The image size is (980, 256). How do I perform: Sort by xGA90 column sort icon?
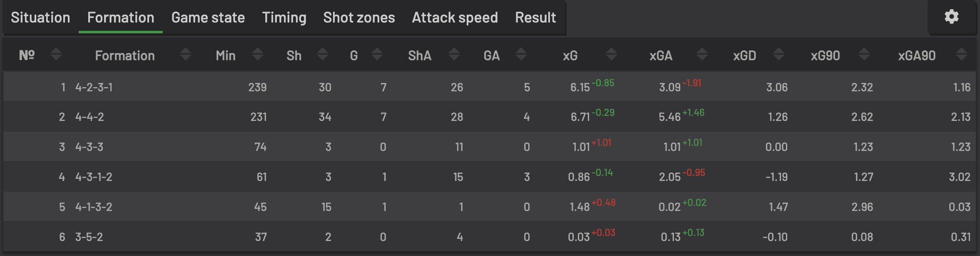pyautogui.click(x=962, y=55)
